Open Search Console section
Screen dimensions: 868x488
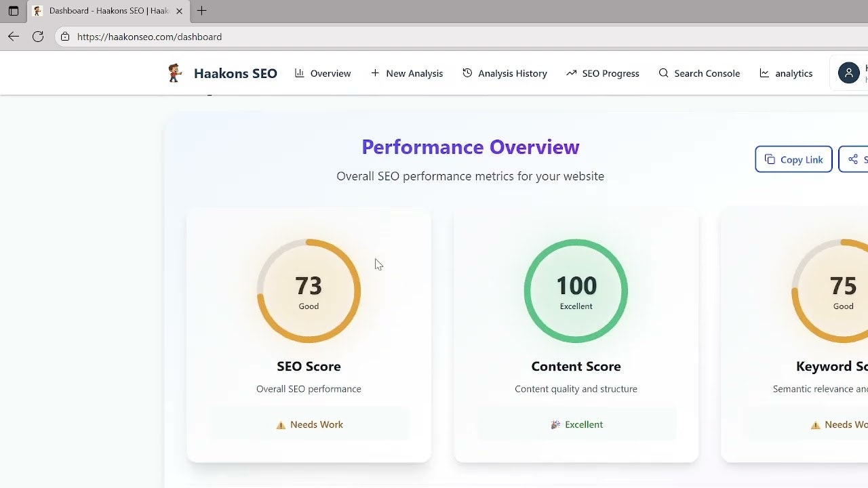pyautogui.click(x=699, y=73)
